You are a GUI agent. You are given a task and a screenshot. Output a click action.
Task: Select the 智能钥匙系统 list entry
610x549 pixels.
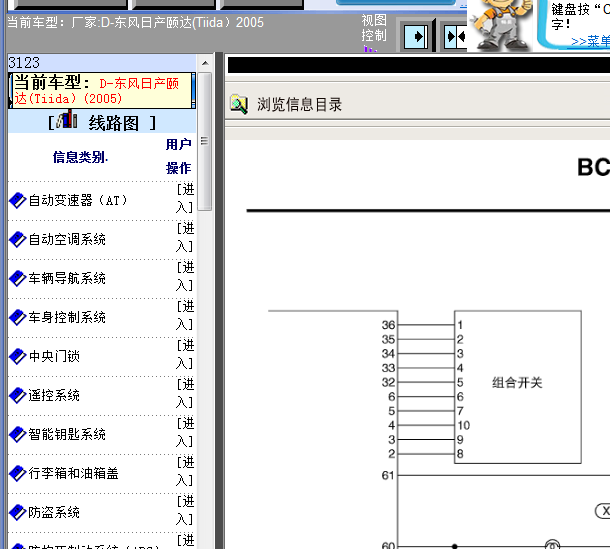coord(67,434)
